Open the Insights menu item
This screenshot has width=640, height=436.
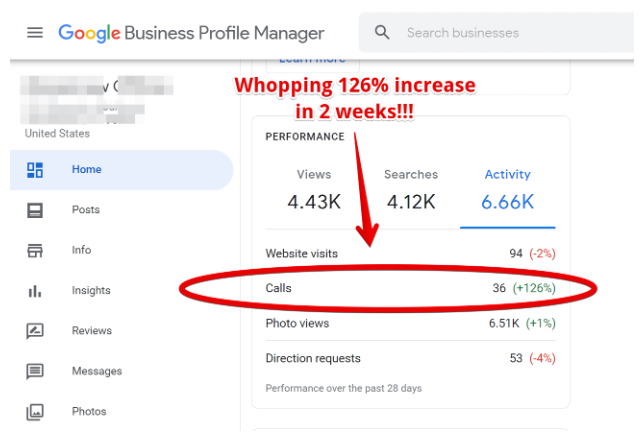tap(91, 291)
